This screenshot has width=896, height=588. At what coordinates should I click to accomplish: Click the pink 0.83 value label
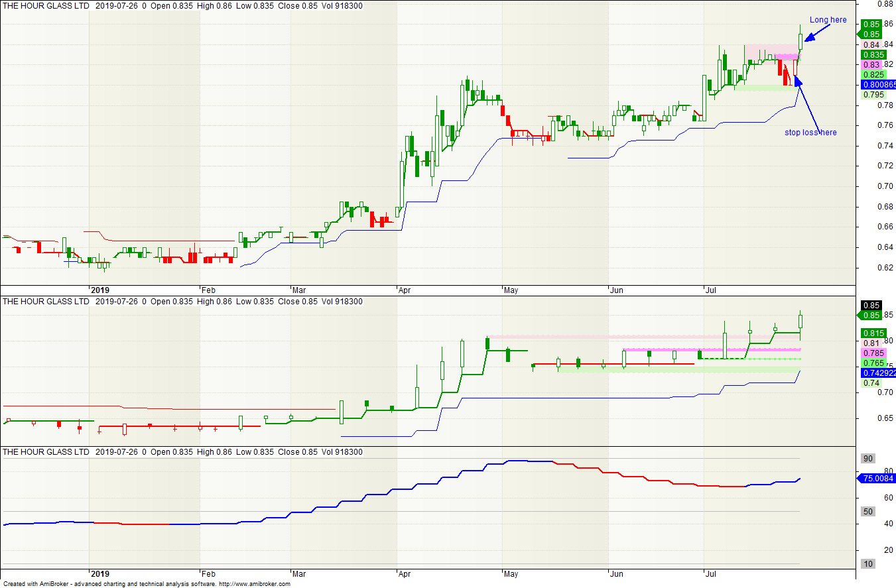871,65
